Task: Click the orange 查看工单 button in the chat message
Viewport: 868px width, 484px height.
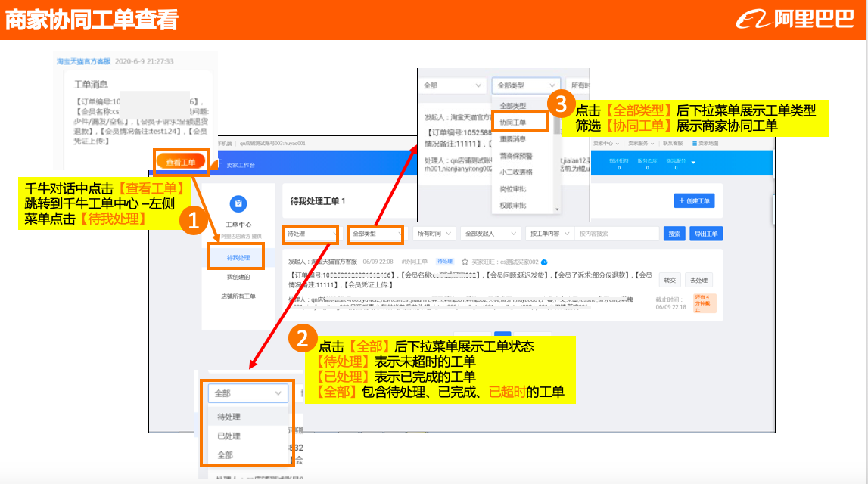Action: tap(180, 162)
